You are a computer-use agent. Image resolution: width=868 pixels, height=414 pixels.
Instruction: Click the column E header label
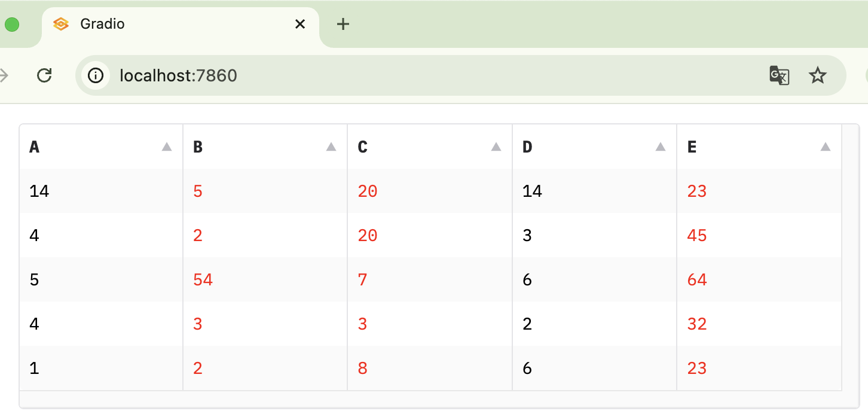[x=692, y=147]
